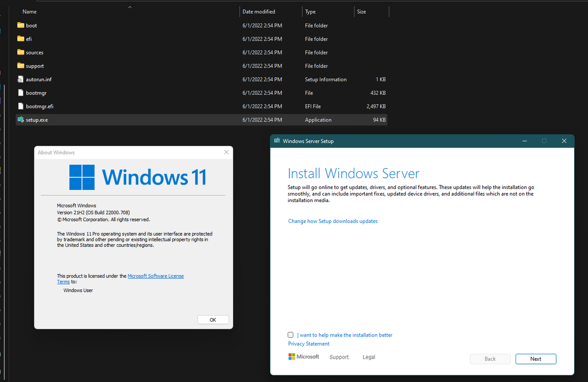Click the 'EFI File' type cell

pyautogui.click(x=313, y=106)
